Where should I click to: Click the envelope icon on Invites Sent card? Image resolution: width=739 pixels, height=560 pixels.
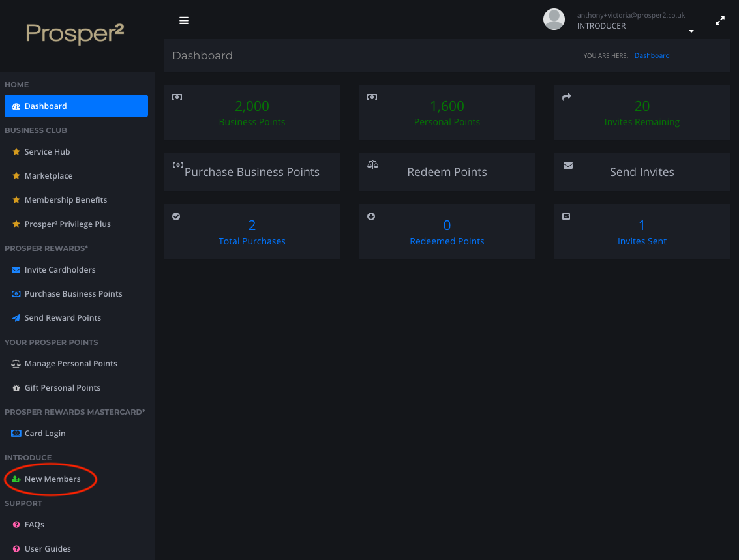pos(566,216)
